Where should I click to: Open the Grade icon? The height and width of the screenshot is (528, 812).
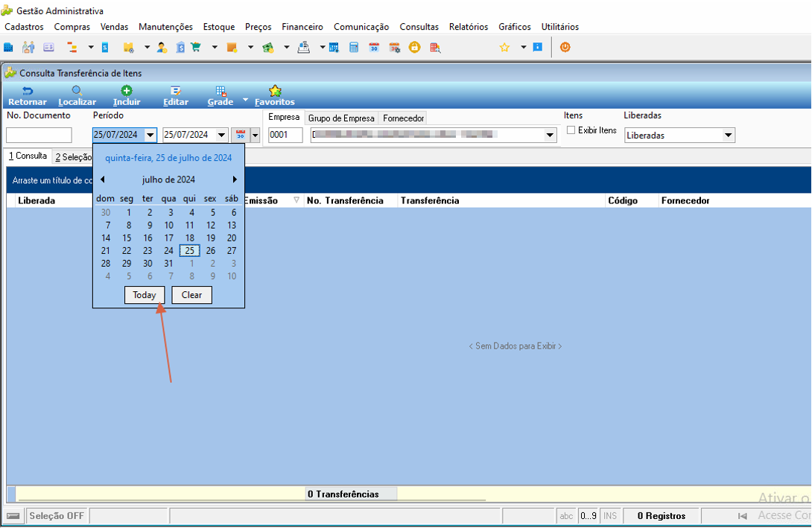coord(221,91)
